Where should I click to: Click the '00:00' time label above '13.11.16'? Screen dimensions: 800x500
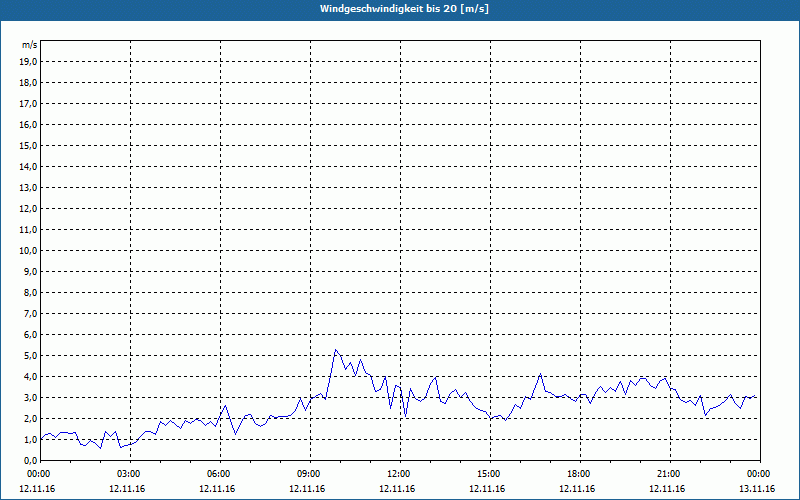point(760,474)
